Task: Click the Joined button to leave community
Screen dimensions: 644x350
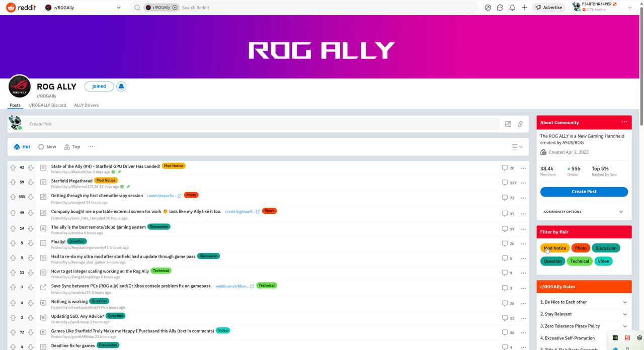Action: pyautogui.click(x=99, y=86)
